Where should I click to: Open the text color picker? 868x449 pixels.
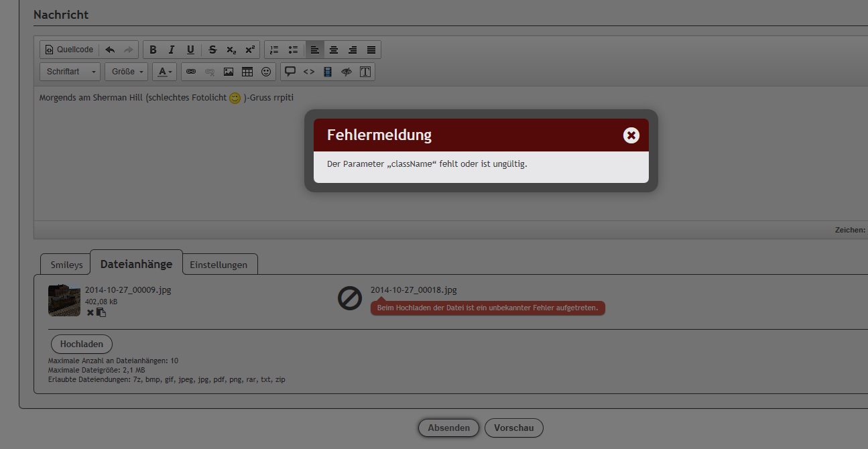pyautogui.click(x=165, y=72)
